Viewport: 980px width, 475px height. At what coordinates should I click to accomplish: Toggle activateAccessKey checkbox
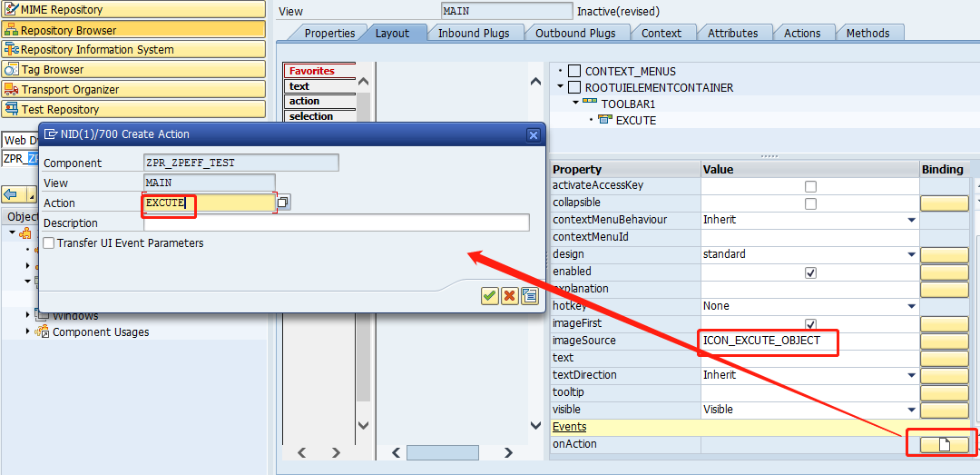coord(810,186)
